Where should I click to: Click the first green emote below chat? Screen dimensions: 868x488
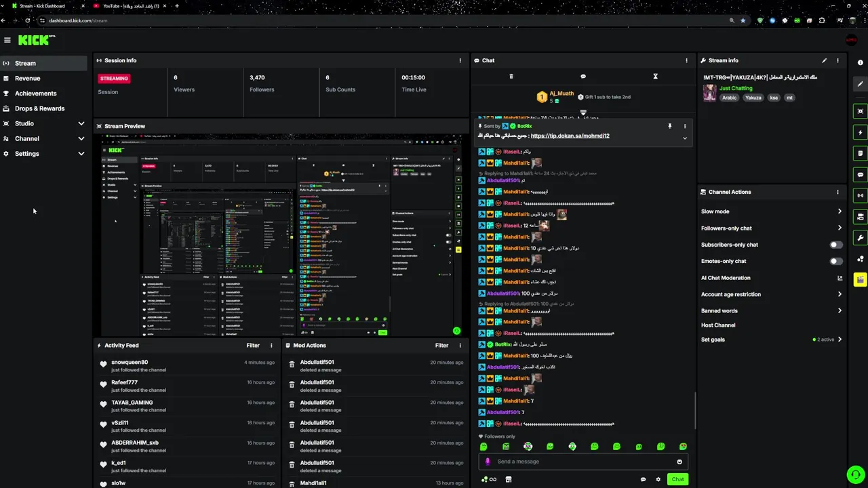(484, 447)
